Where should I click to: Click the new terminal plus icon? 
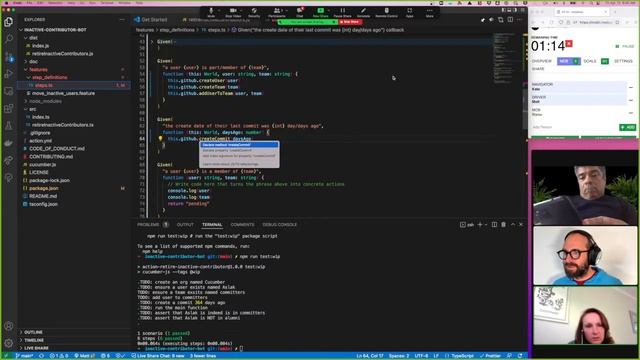480,224
